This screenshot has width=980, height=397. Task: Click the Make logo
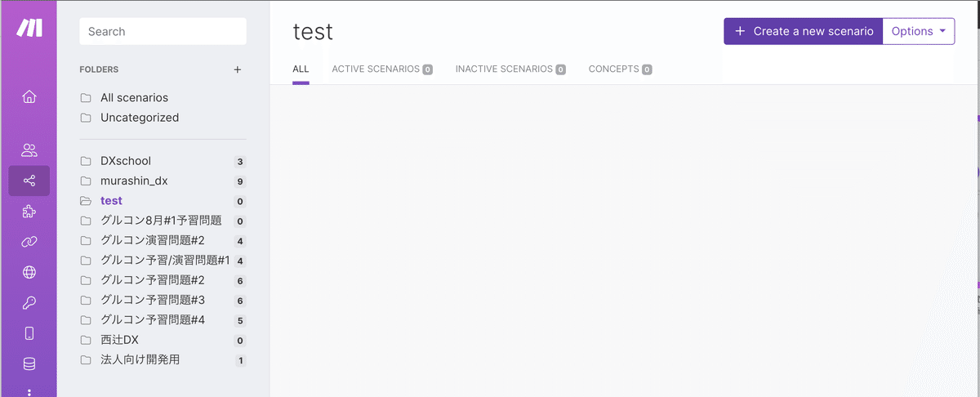point(29,27)
